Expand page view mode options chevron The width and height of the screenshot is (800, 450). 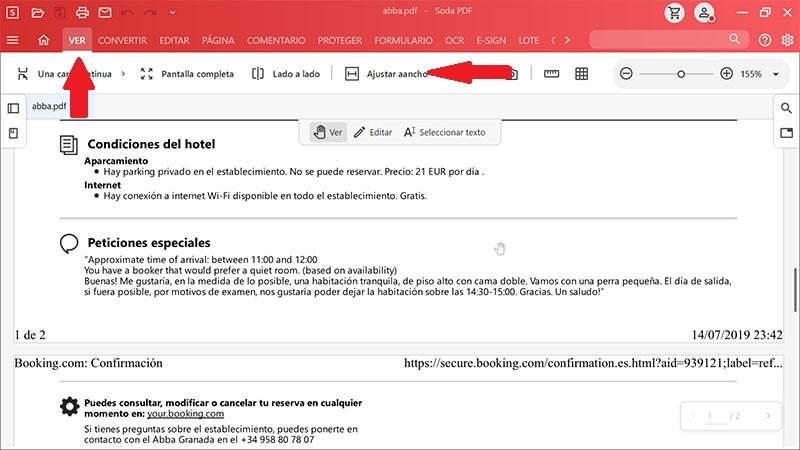tap(123, 74)
